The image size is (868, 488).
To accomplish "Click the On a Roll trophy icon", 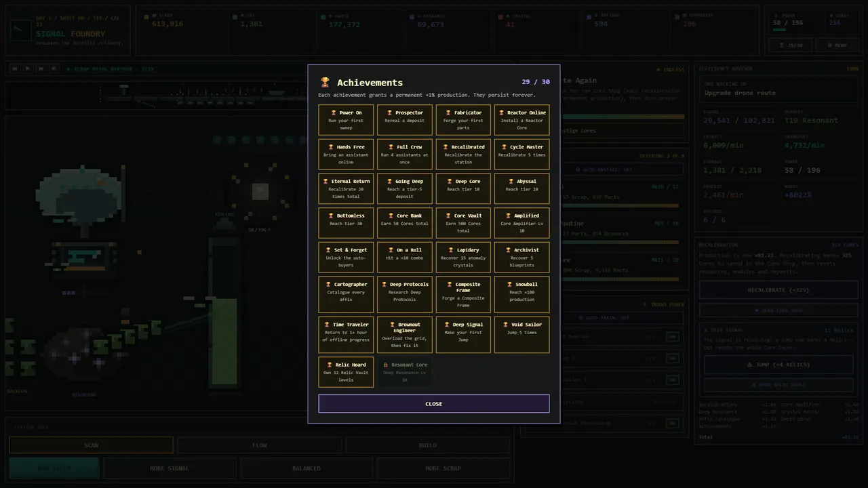I will coord(391,250).
